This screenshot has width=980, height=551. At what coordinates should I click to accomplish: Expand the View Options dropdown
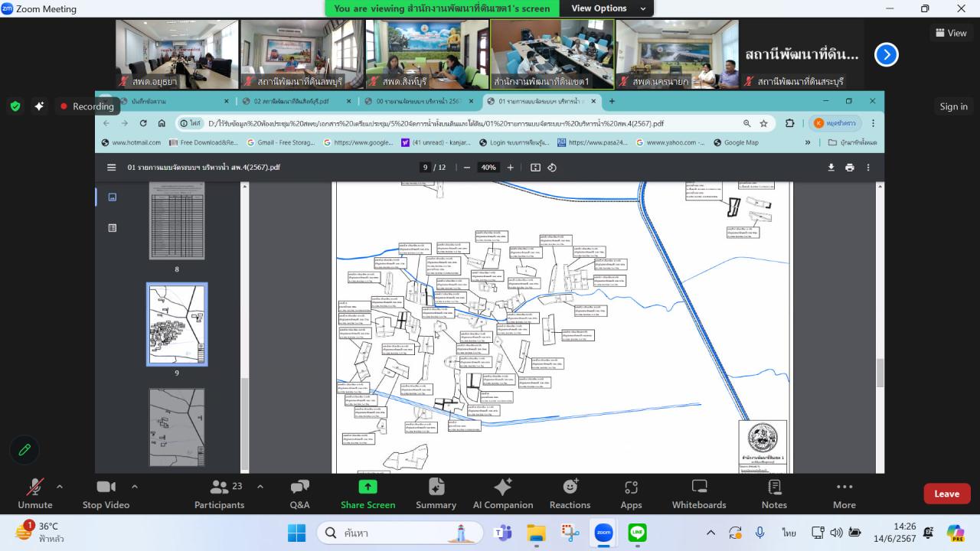pyautogui.click(x=609, y=8)
